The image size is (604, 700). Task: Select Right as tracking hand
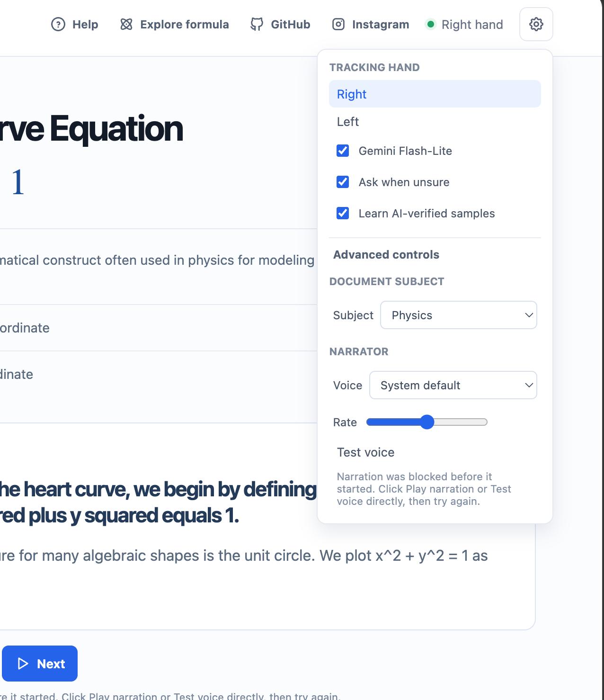click(435, 94)
